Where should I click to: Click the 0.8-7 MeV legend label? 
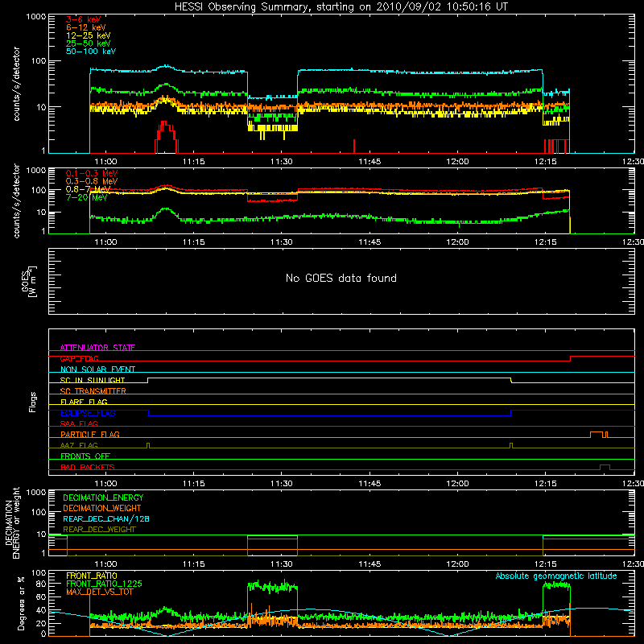(88, 189)
